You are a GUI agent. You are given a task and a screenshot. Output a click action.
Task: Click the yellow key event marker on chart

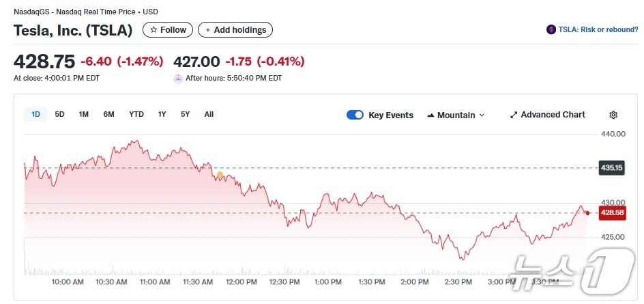pyautogui.click(x=220, y=176)
